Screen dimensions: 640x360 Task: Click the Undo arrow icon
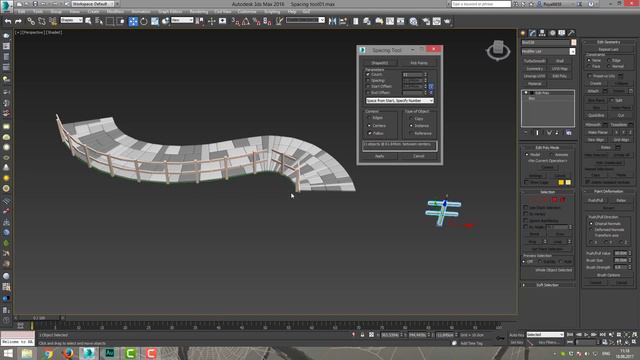[8, 21]
